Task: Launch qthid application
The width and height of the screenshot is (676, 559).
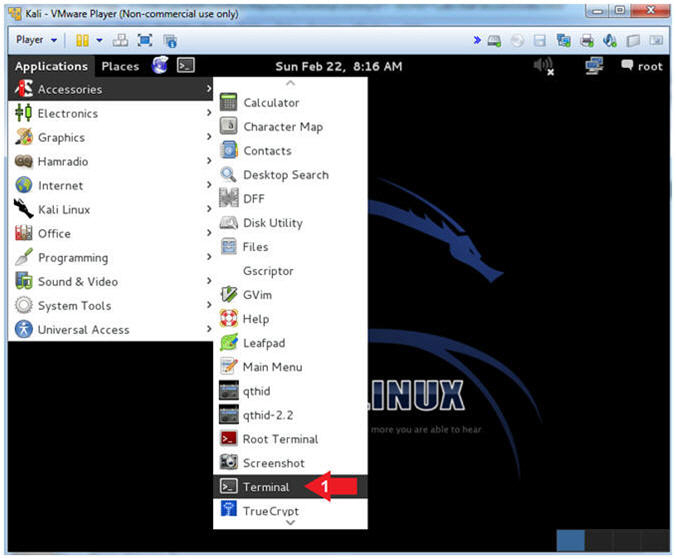Action: (x=290, y=391)
